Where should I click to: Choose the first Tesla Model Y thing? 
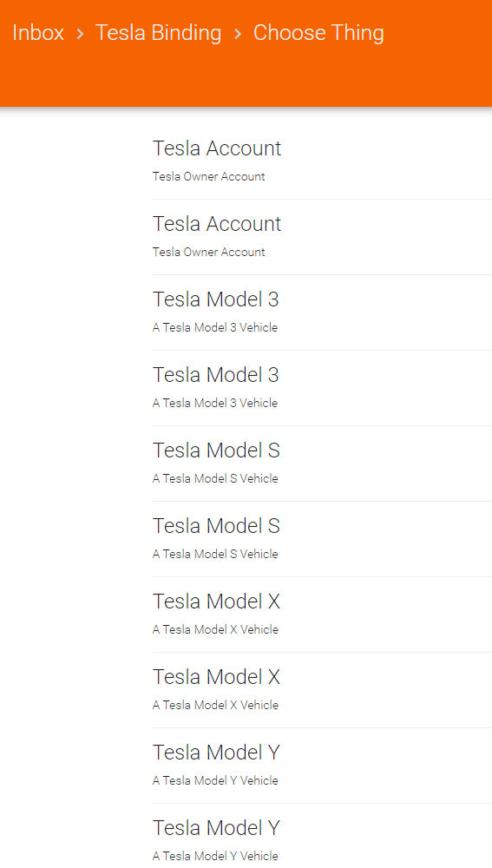point(322,766)
